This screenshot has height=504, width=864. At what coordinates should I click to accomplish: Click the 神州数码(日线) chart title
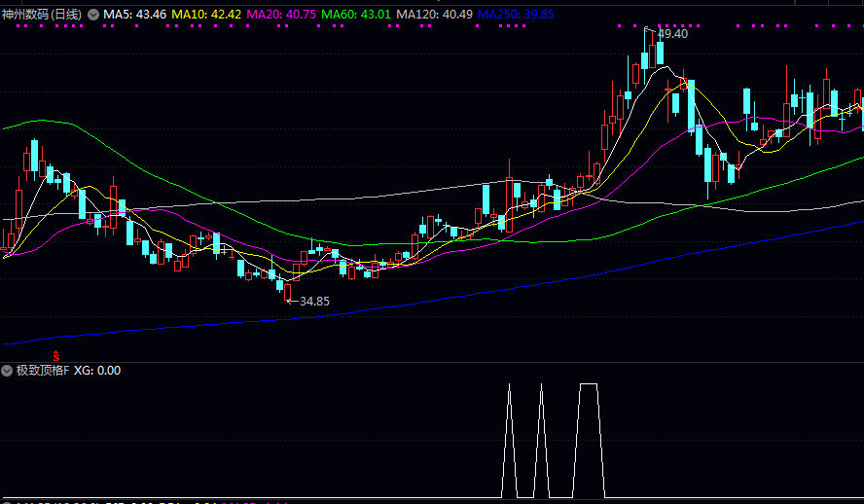(x=42, y=15)
